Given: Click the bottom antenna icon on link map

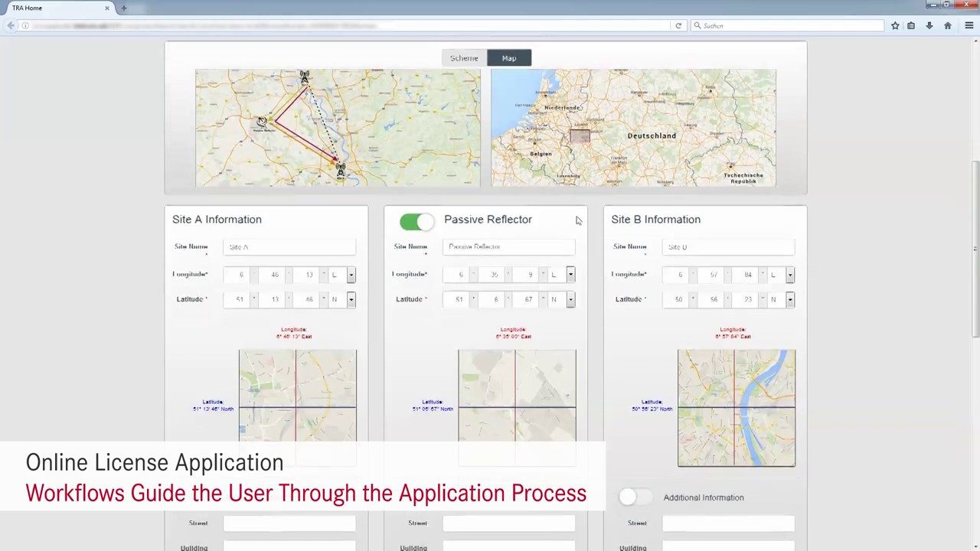Looking at the screenshot, I should 341,170.
